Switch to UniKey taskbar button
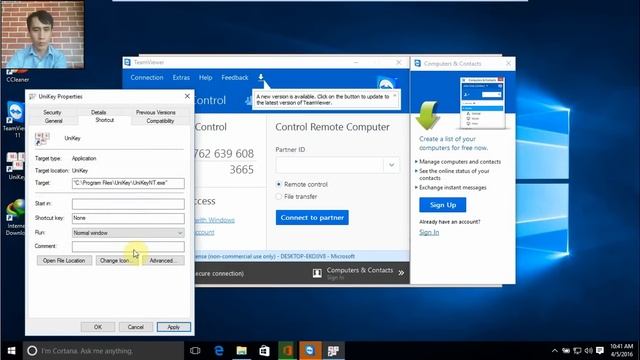 (333, 351)
